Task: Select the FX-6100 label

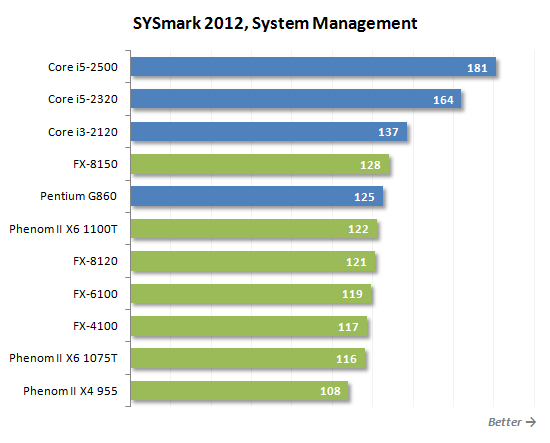Action: pos(95,294)
